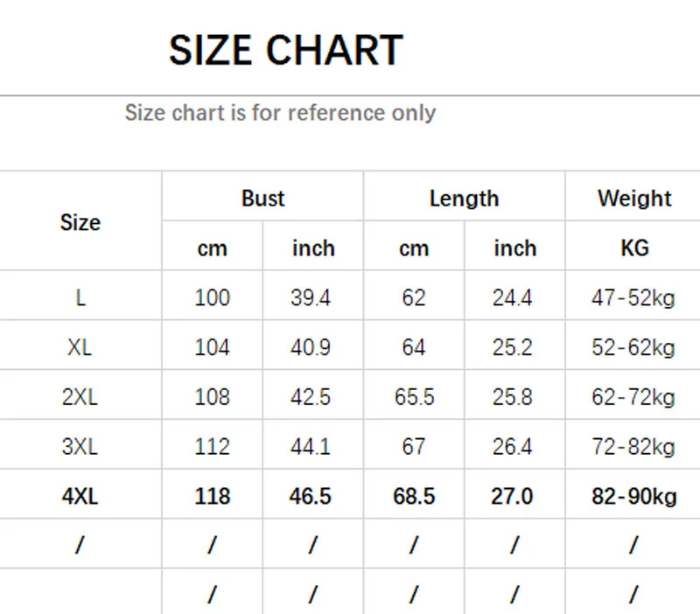Click the Size header cell

(x=80, y=222)
